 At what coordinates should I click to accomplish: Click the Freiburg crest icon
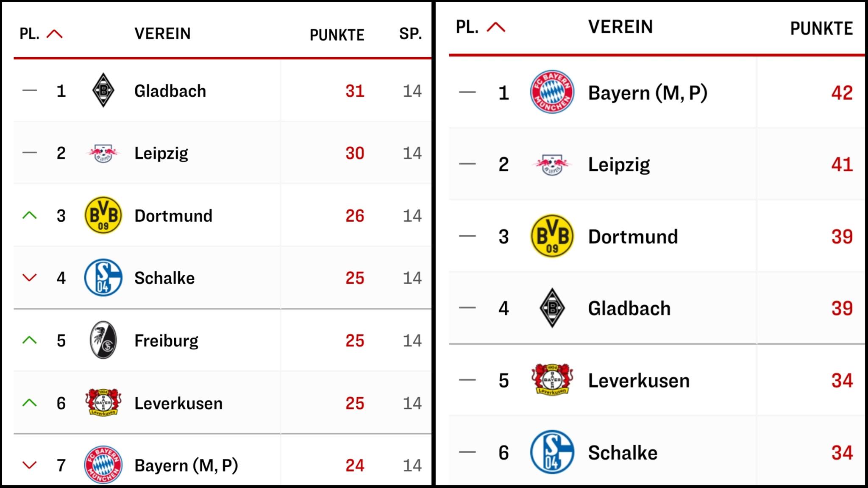103,340
